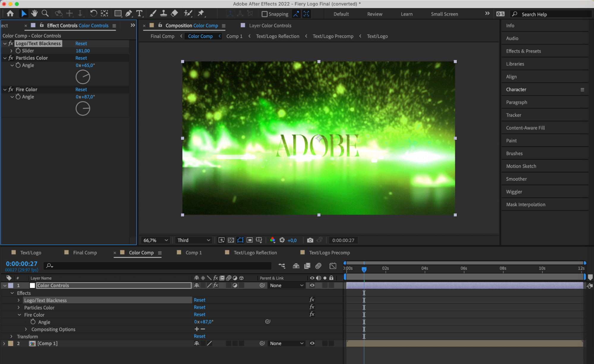
Task: Toggle the Logo/Text Blackness fx switch
Action: (x=11, y=43)
